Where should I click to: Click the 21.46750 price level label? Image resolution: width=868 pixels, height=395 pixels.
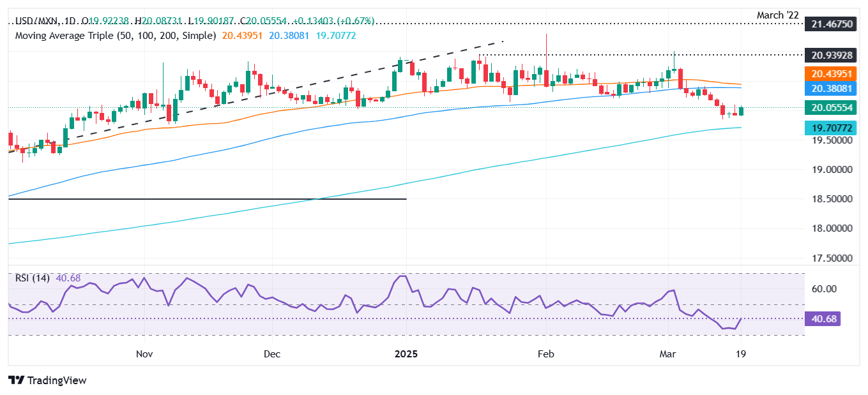pyautogui.click(x=828, y=23)
